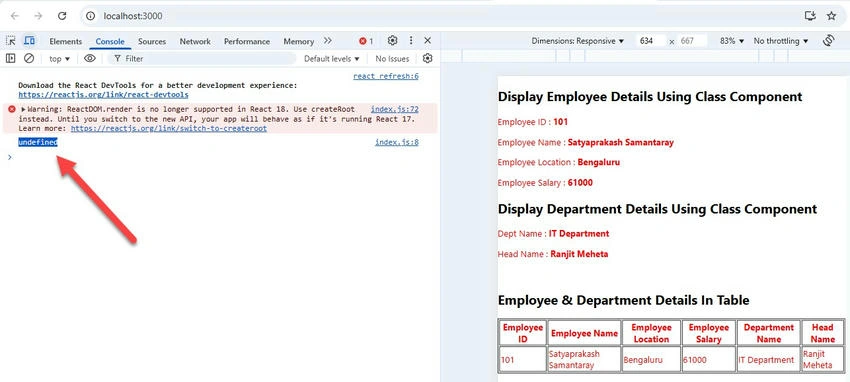Open the Sources tab

click(152, 41)
